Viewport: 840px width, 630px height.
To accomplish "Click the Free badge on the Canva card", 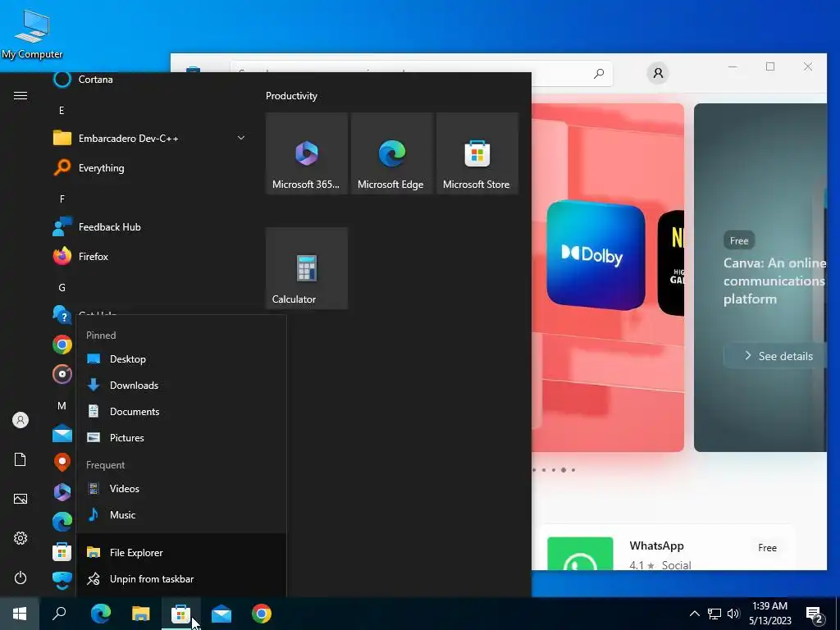I will tap(739, 240).
